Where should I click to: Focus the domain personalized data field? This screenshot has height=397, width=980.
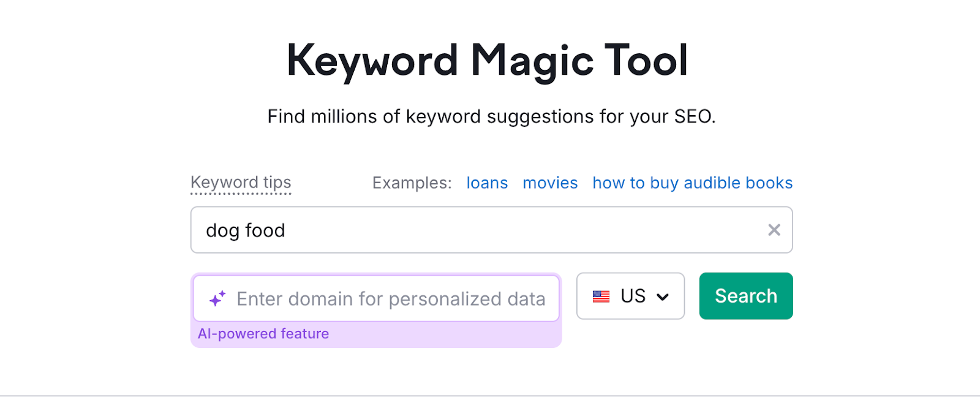392,298
